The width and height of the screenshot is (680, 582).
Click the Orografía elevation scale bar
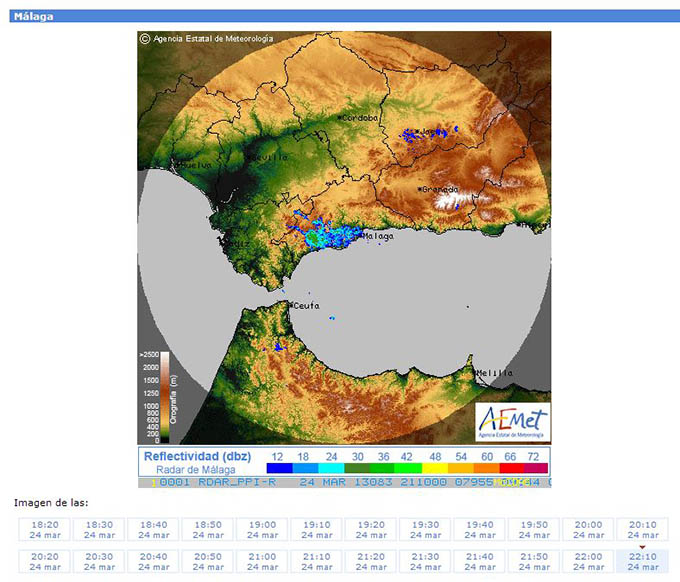[164, 397]
